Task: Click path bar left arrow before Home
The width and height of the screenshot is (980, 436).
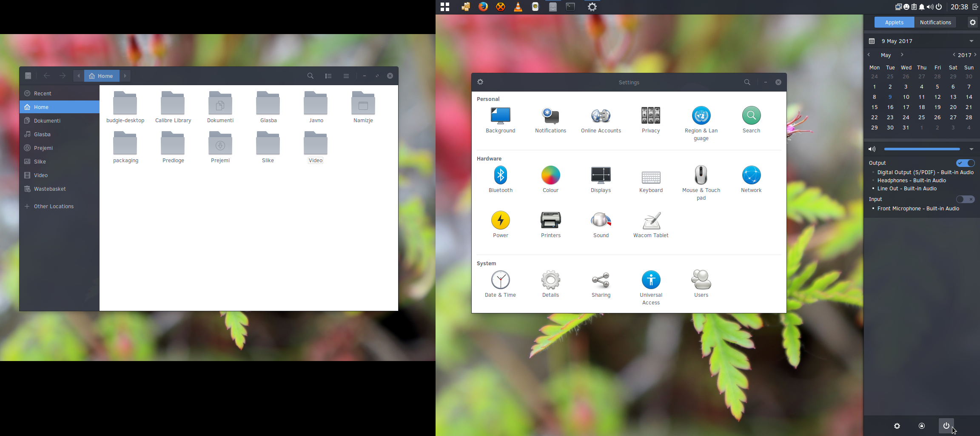Action: coord(79,76)
